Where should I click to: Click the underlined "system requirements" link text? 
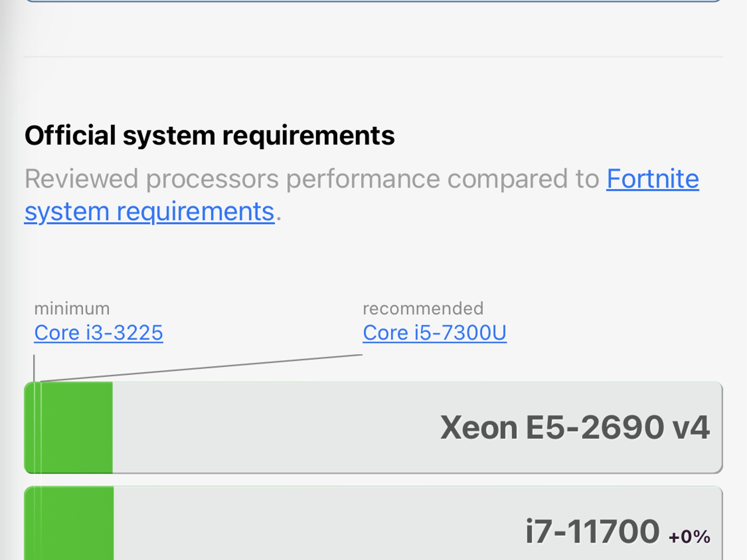pos(150,212)
